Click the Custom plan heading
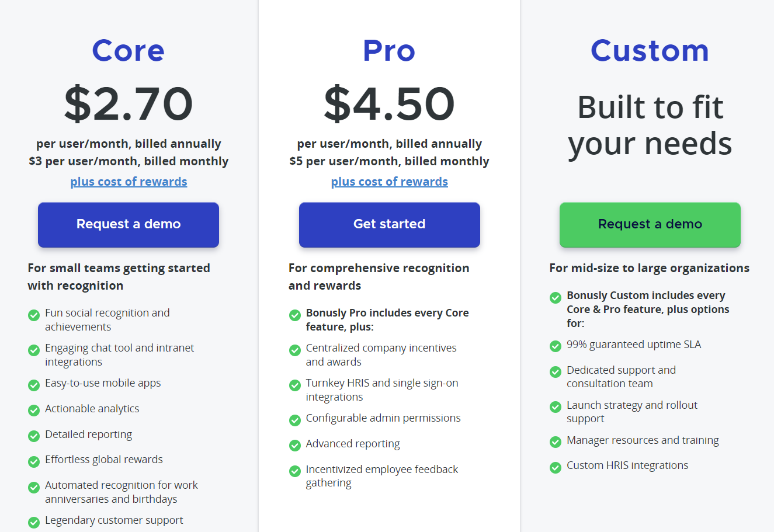Viewport: 774px width, 532px height. [x=650, y=51]
